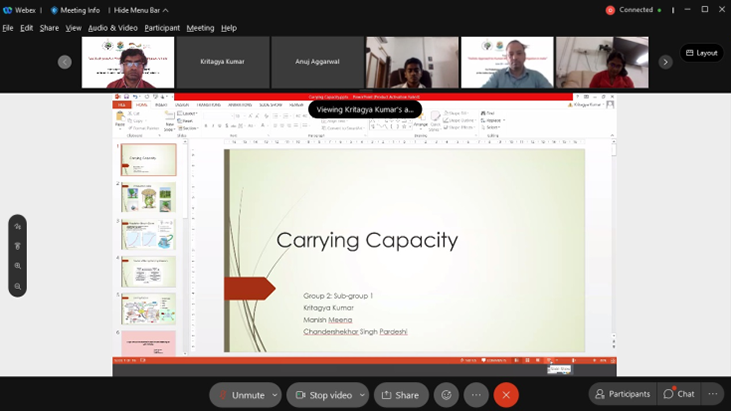This screenshot has height=411, width=731.
Task: Open the Layout options dropdown
Action: (701, 53)
